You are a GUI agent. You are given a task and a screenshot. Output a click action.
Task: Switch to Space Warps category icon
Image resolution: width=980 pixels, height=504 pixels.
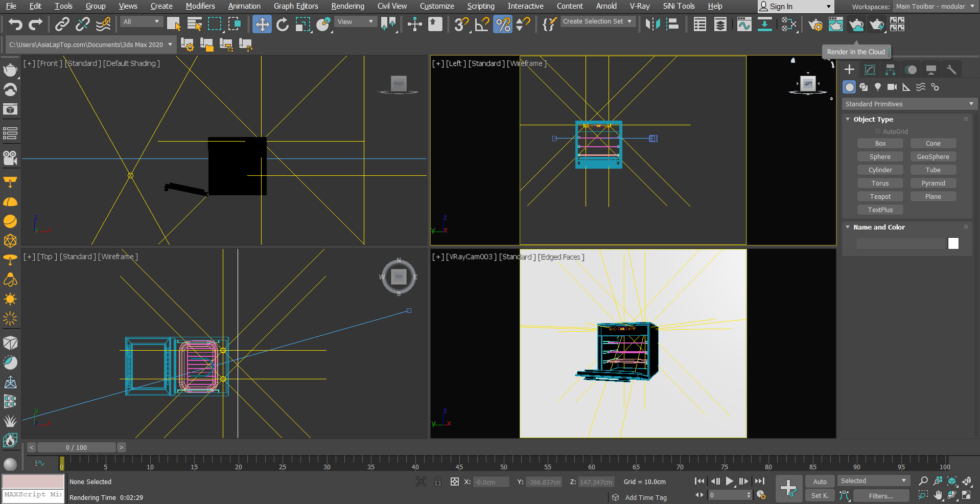coord(921,87)
